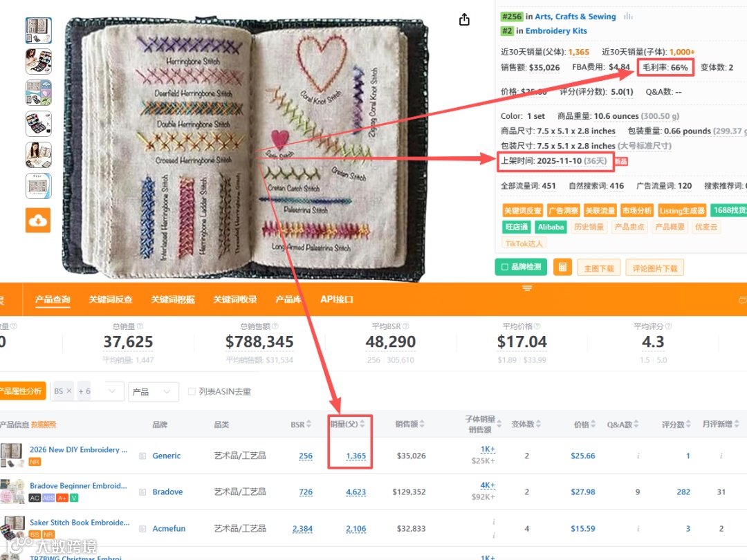This screenshot has width=747, height=560.
Task: Open the 产品 dropdown selector
Action: 154,391
